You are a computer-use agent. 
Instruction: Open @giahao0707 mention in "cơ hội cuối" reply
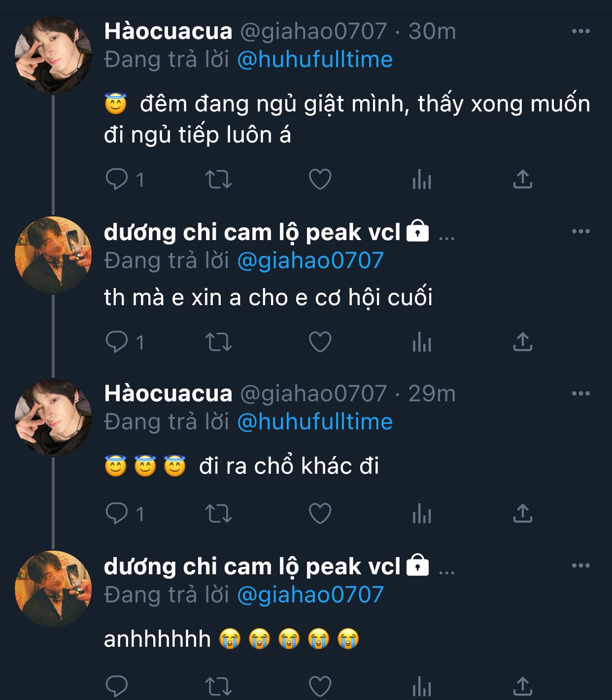pyautogui.click(x=310, y=261)
